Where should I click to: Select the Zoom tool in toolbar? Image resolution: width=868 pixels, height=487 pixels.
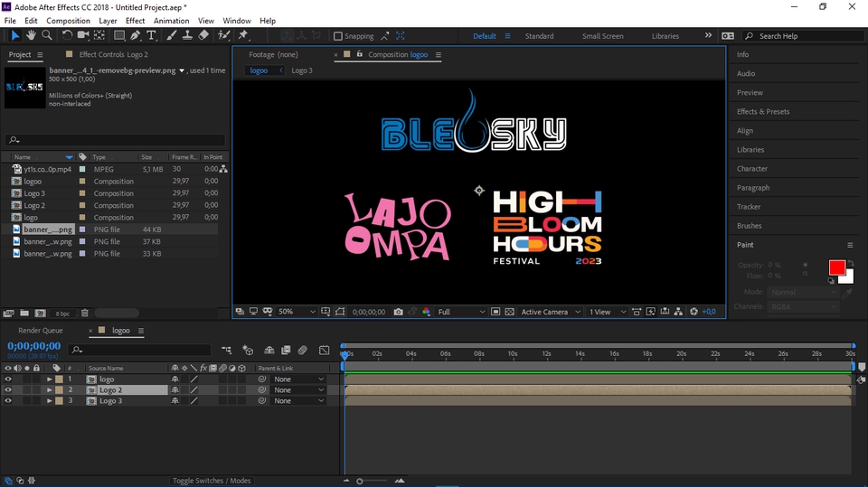point(47,36)
